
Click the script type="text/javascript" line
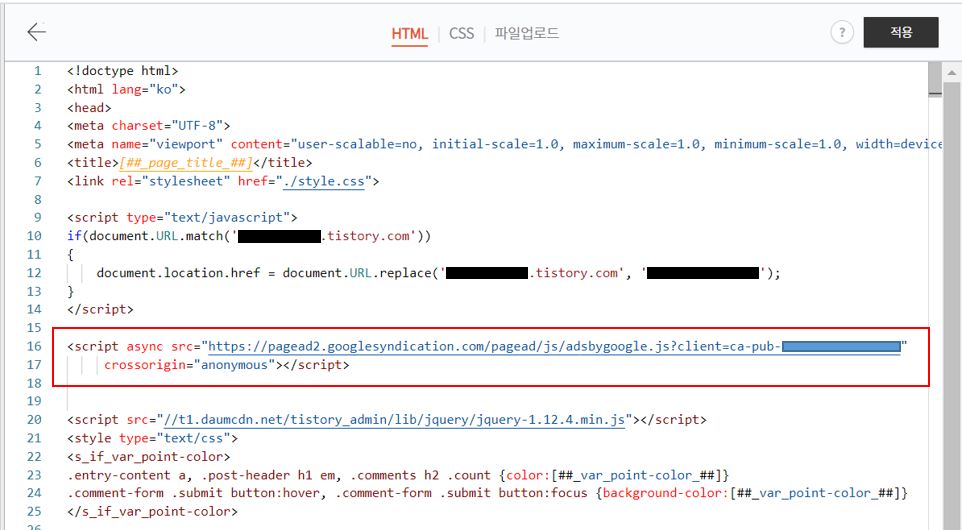click(x=182, y=218)
